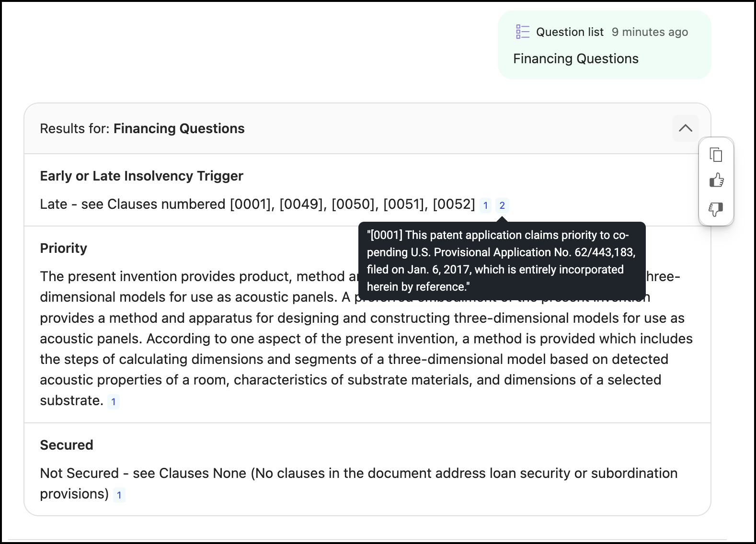The height and width of the screenshot is (544, 756).
Task: Copy the results with the copy icon
Action: [x=716, y=155]
